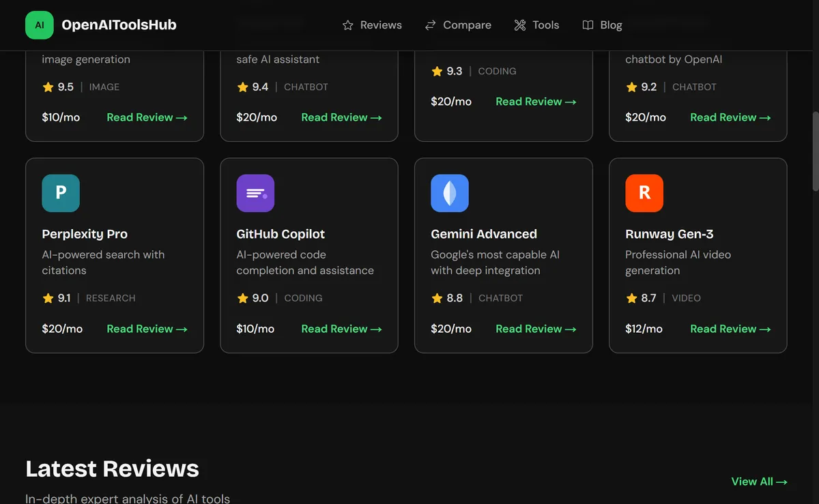The image size is (819, 504).
Task: Click the VIDEO category label
Action: pyautogui.click(x=686, y=298)
